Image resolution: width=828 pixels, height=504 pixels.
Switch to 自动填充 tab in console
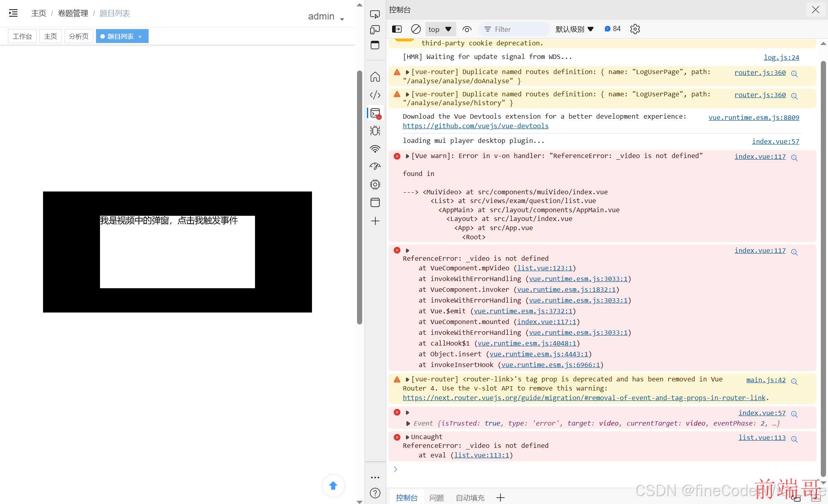pos(470,496)
